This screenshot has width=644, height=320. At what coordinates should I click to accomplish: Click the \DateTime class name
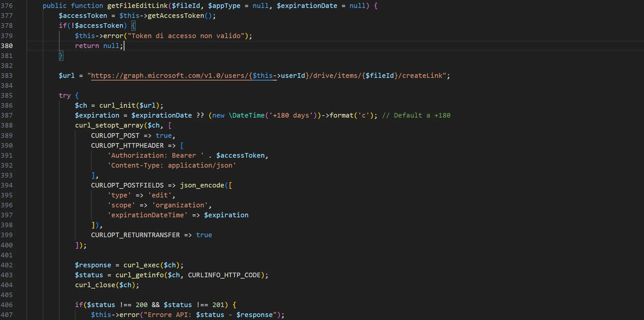[x=246, y=115]
